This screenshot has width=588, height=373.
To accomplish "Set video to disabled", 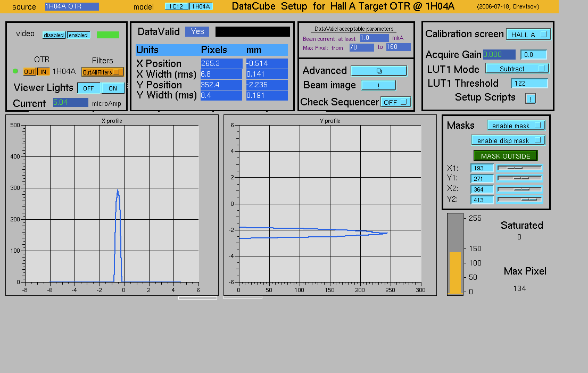I will pos(54,35).
